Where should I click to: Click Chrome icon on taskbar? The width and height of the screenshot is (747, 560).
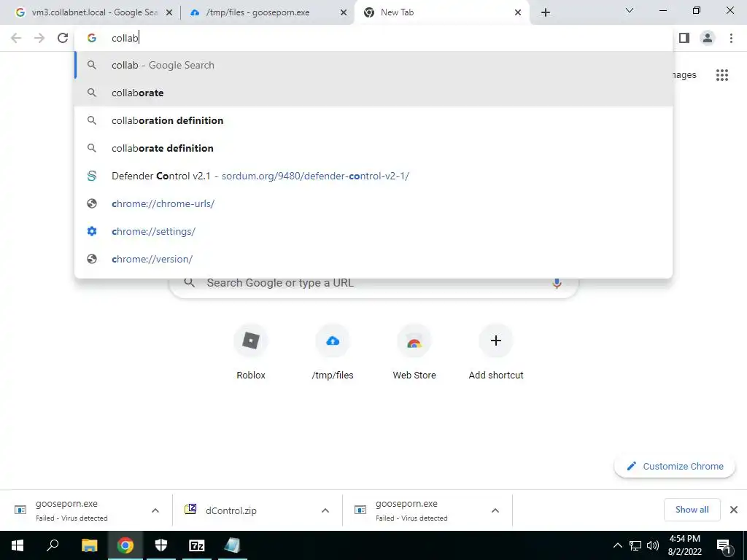point(125,545)
